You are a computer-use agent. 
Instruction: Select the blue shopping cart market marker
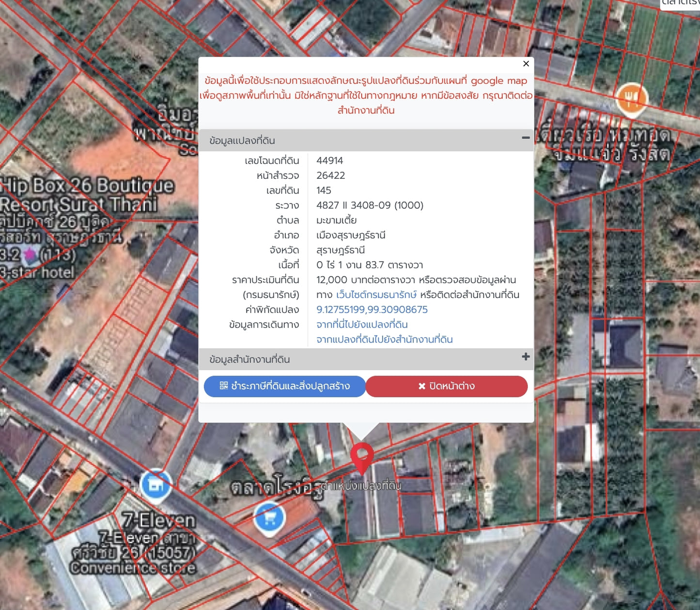coord(269,518)
